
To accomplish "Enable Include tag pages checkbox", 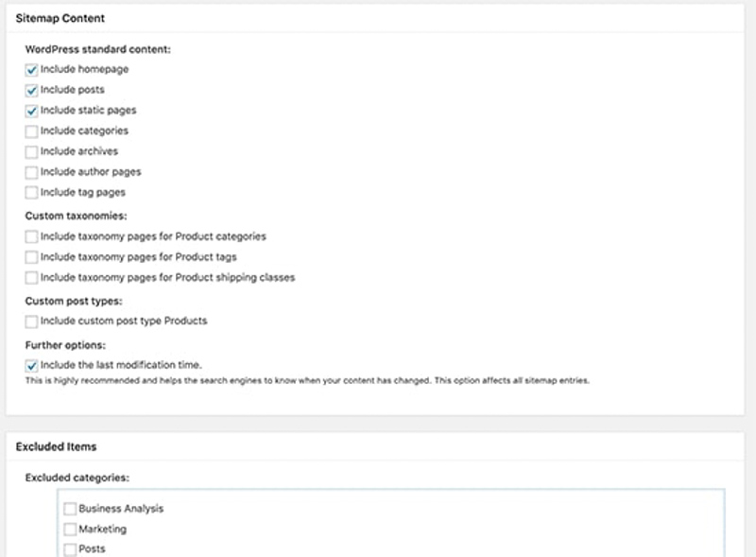I will pyautogui.click(x=32, y=193).
